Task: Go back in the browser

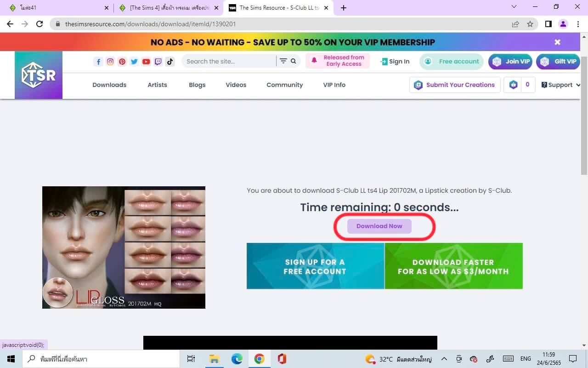Action: coord(10,24)
